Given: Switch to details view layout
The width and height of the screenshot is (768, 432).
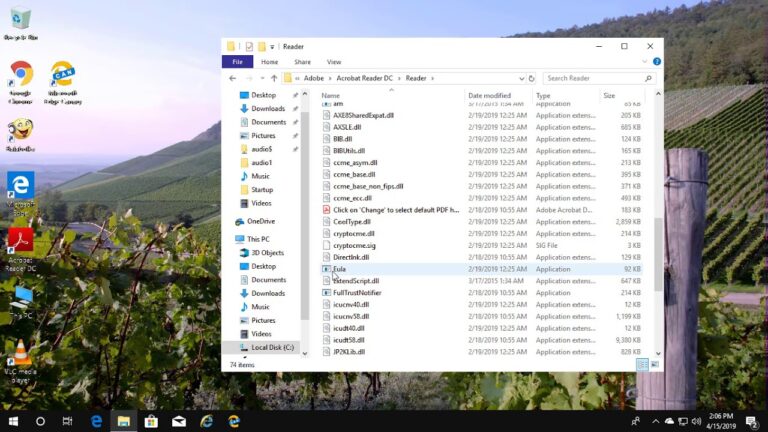Looking at the screenshot, I should tap(641, 365).
